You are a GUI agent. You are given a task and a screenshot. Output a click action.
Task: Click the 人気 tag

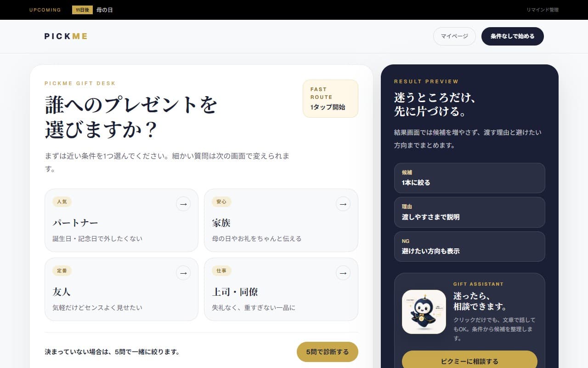pyautogui.click(x=62, y=201)
